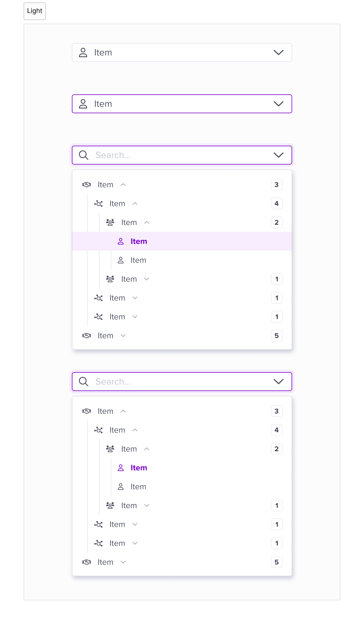This screenshot has height=624, width=364.
Task: Click the chevron of the purple-outlined Item select
Action: [278, 104]
